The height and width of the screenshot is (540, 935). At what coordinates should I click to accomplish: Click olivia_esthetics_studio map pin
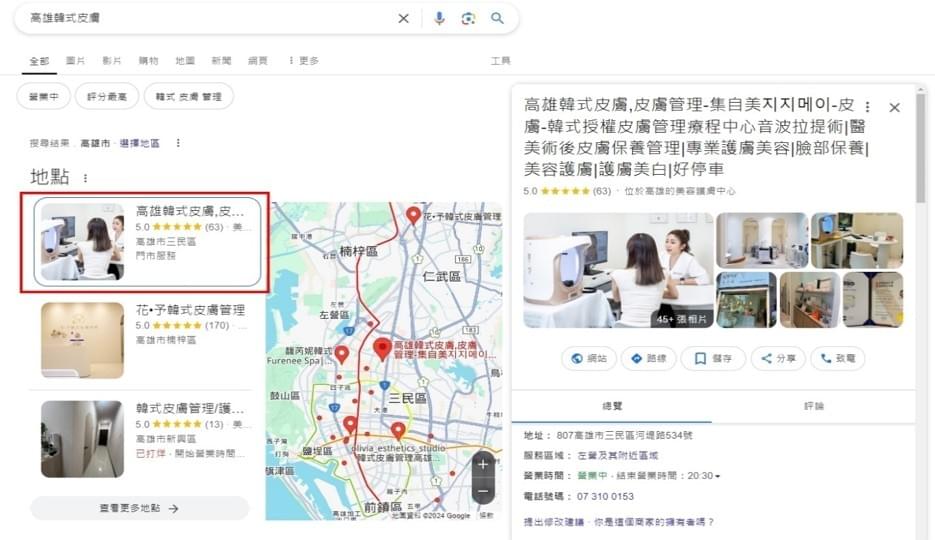pyautogui.click(x=398, y=430)
